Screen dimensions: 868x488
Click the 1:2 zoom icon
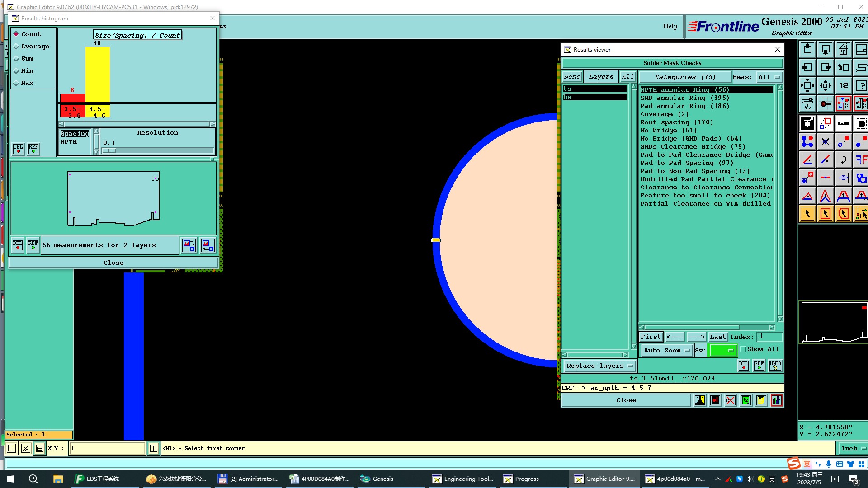(x=843, y=85)
